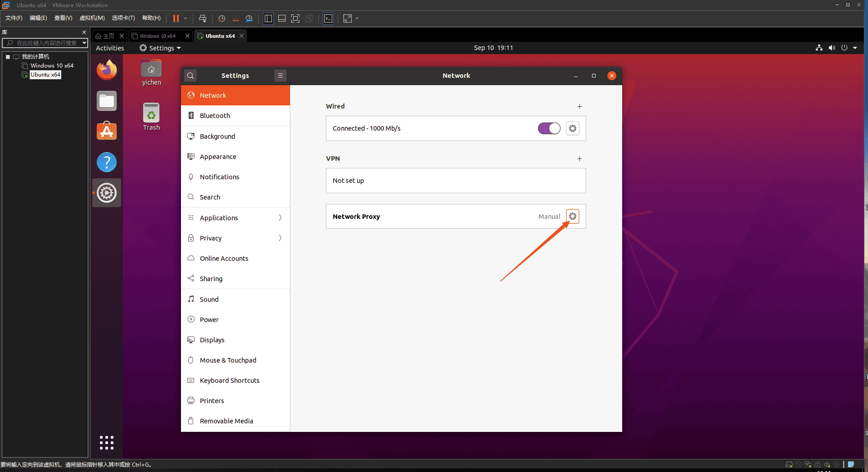Add a new VPN connection
Screen dimensions: 868x472
579,159
